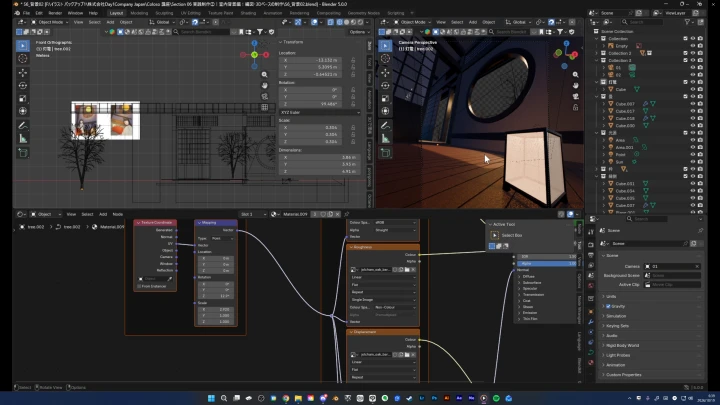Click the outliner filter funnel icon
The image size is (720, 405).
pyautogui.click(x=687, y=22)
